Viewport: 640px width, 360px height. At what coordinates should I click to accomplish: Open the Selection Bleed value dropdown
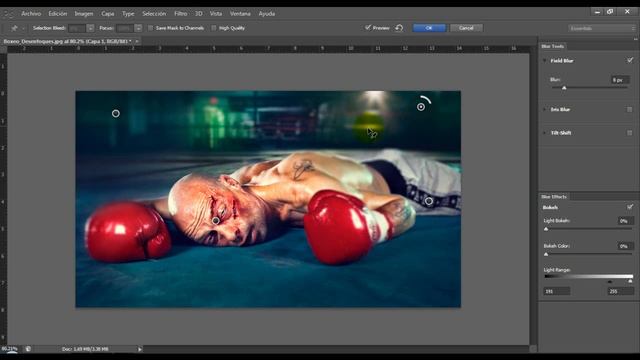90,28
